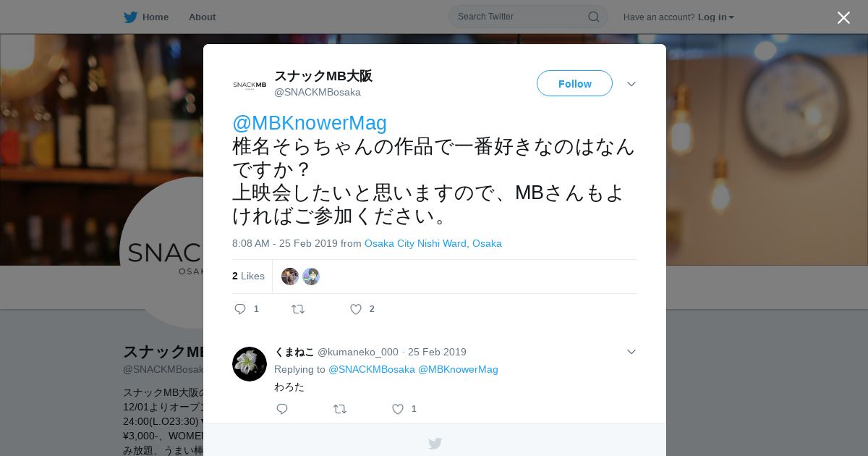This screenshot has width=868, height=456.
Task: Retweet the くまねこ reply
Action: 340,409
